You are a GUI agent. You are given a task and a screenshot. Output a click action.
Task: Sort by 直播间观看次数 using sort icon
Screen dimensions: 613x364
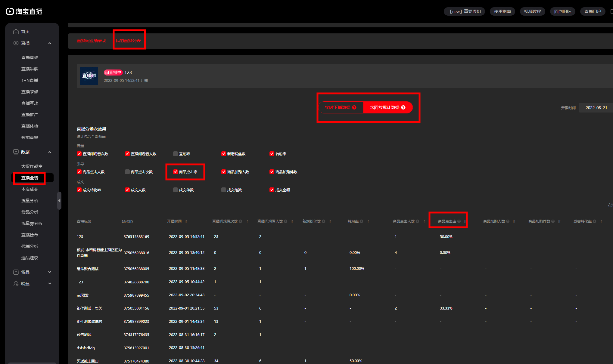(247, 221)
